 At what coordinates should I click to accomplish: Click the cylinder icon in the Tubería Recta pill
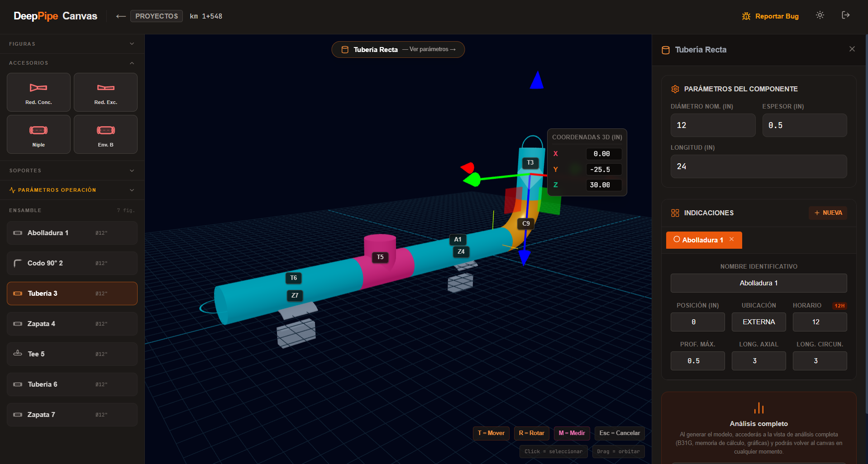click(345, 50)
